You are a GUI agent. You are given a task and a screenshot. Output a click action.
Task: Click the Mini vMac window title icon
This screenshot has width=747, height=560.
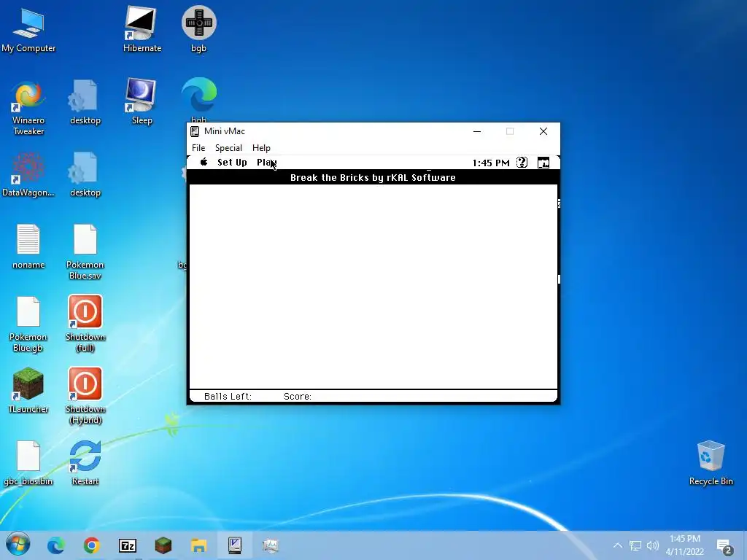(x=194, y=131)
